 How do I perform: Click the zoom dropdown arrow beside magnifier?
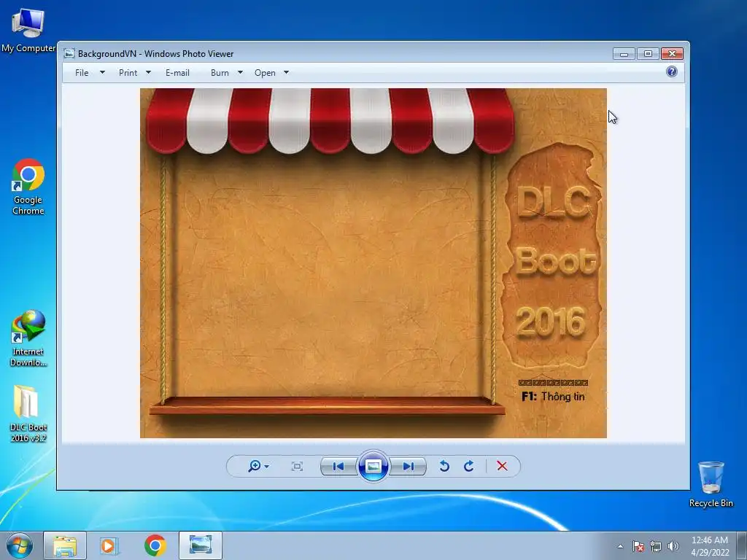click(266, 466)
